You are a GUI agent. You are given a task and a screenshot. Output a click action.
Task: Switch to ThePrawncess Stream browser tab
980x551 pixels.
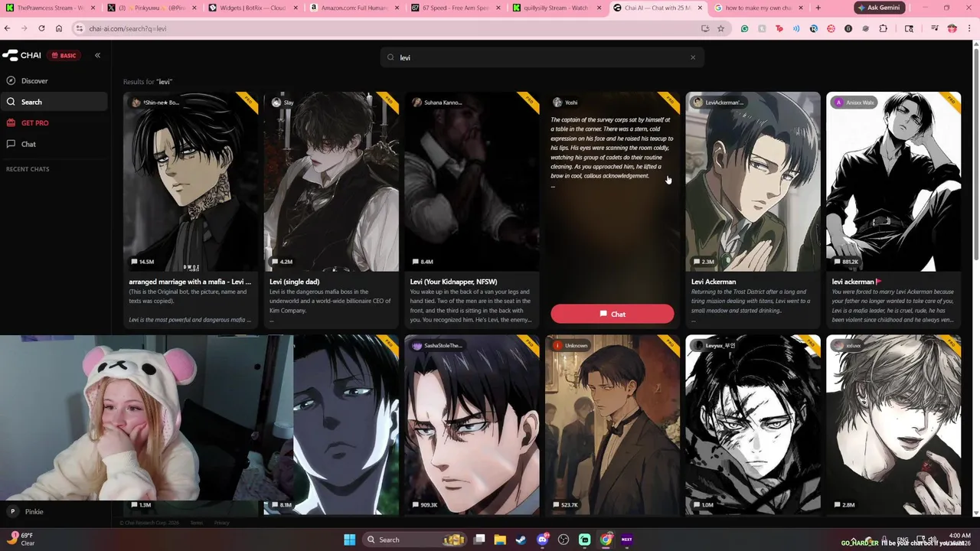pyautogui.click(x=50, y=8)
